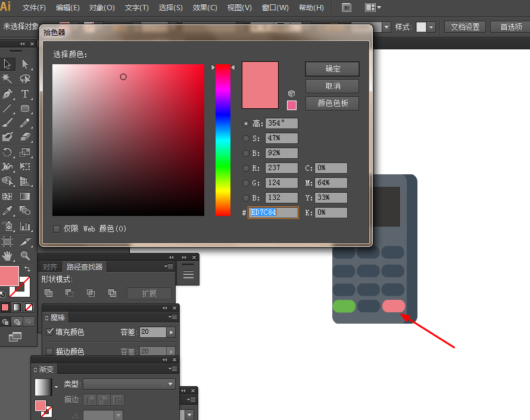Switch to the 对齐 tab

pos(50,267)
